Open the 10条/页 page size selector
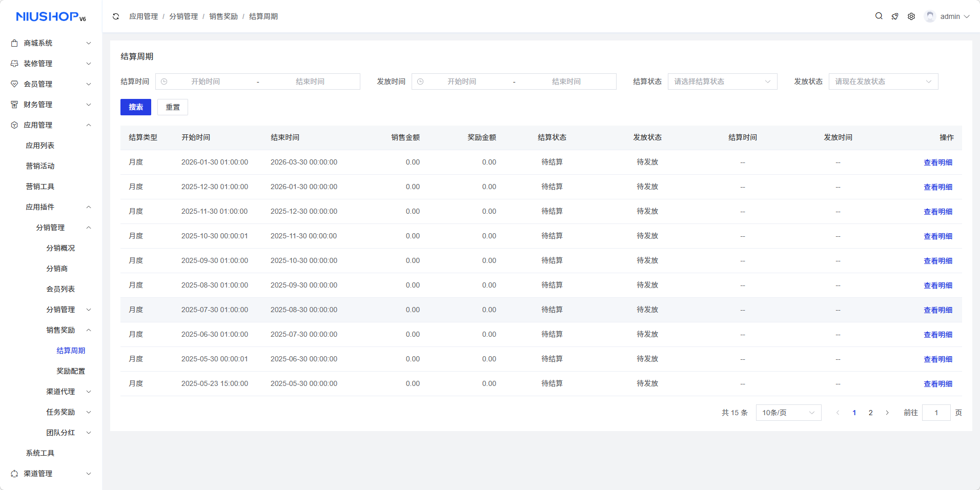 [x=788, y=413]
